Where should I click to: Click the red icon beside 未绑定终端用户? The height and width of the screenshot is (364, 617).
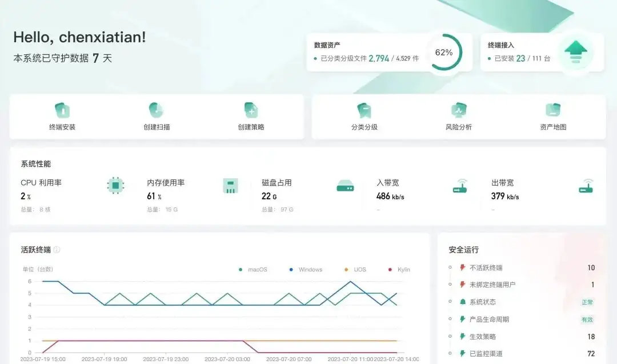click(463, 285)
